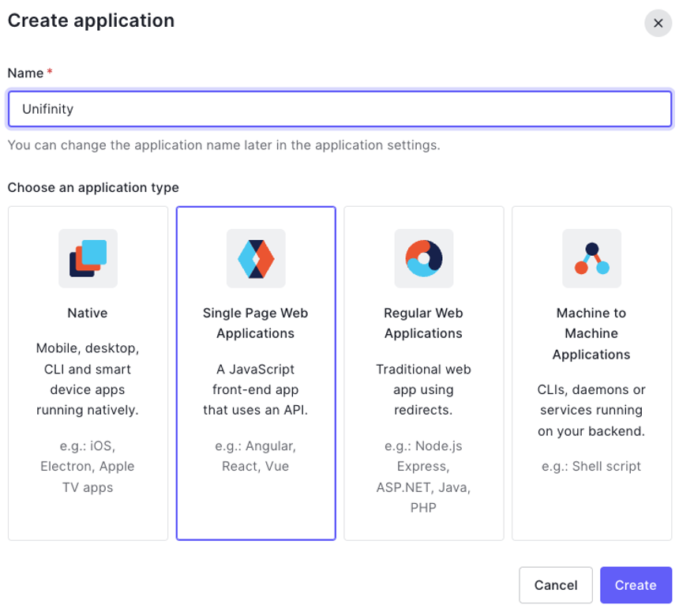
Task: Click the Single Page Web Applications label
Action: coord(256,323)
